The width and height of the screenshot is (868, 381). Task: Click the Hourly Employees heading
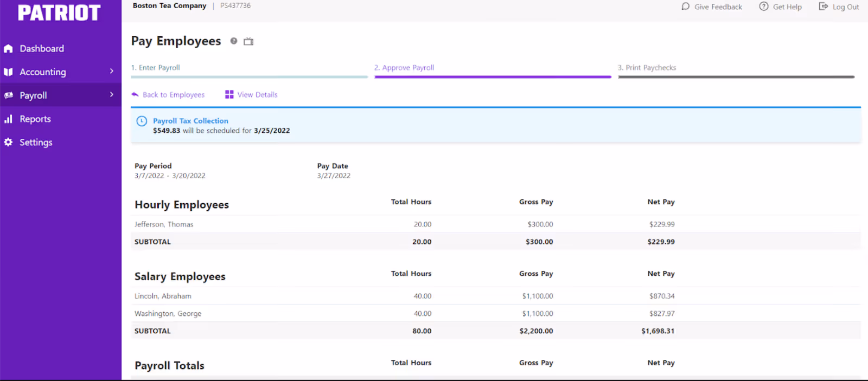coord(182,205)
